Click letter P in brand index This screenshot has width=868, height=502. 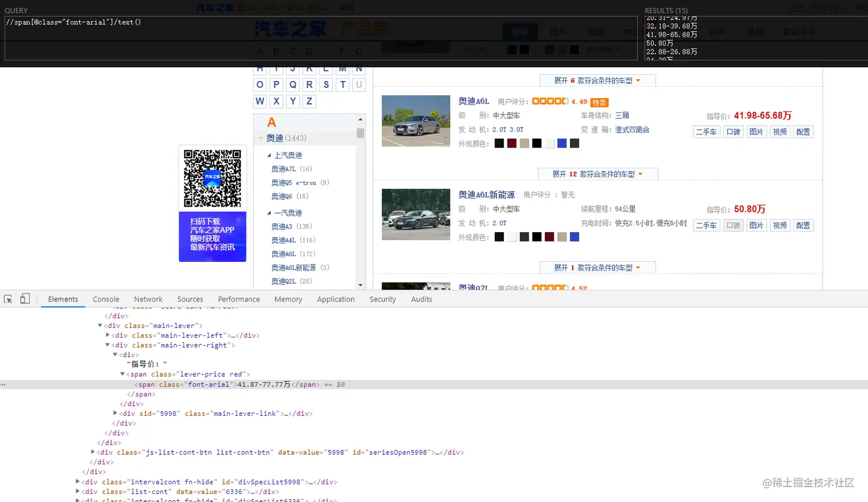[276, 85]
